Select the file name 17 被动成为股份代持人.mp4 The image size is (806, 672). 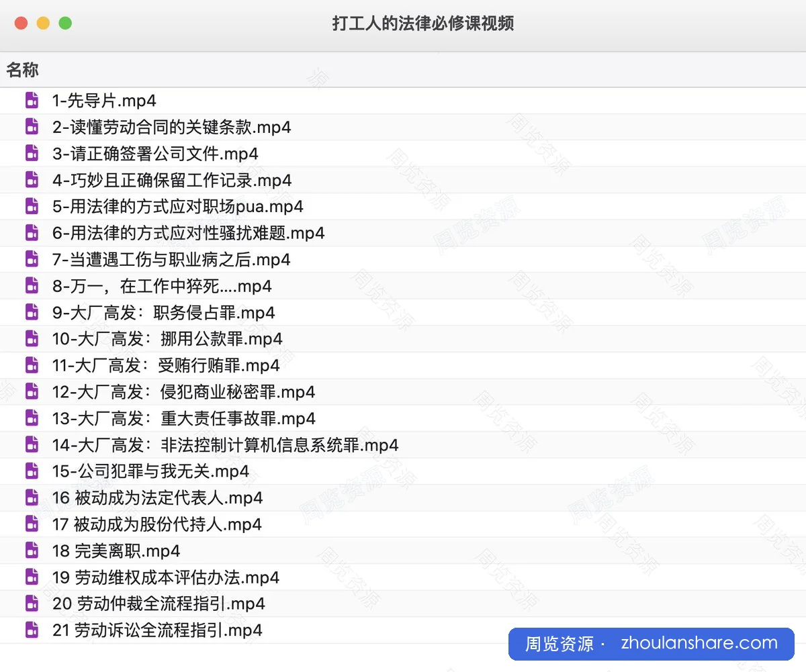pos(157,524)
